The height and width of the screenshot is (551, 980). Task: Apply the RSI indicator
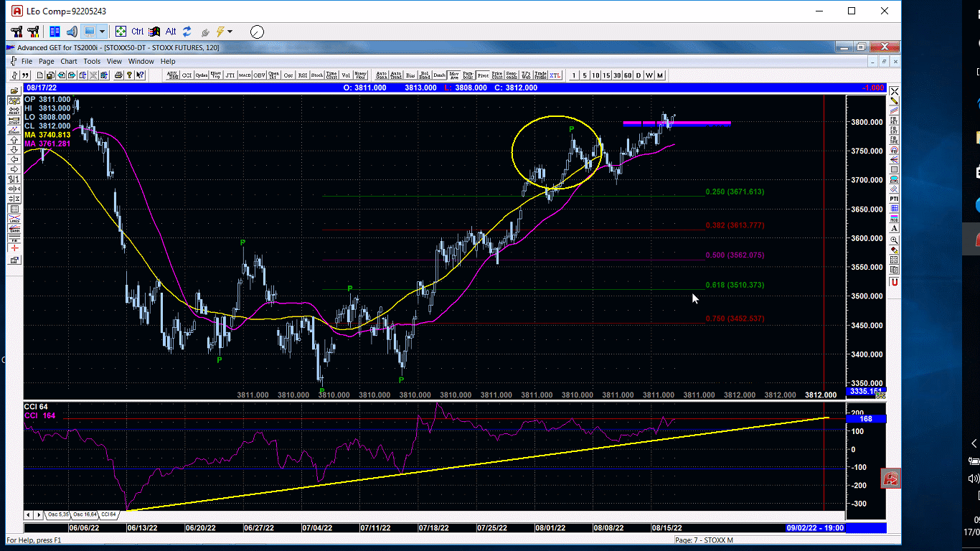click(x=303, y=75)
